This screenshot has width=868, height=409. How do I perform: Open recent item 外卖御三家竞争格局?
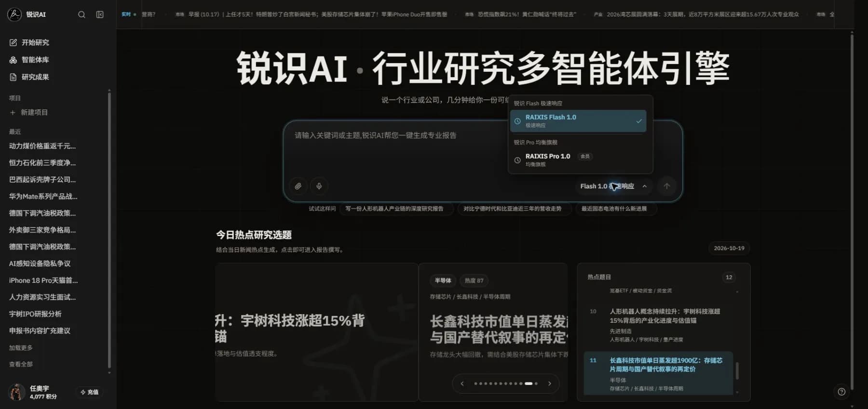pyautogui.click(x=42, y=230)
